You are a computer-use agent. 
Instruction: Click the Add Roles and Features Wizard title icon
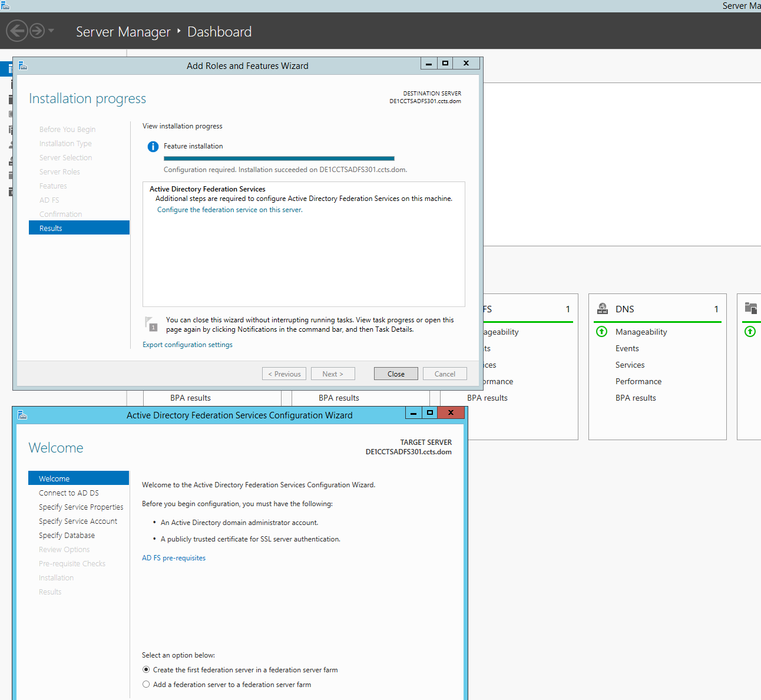23,65
